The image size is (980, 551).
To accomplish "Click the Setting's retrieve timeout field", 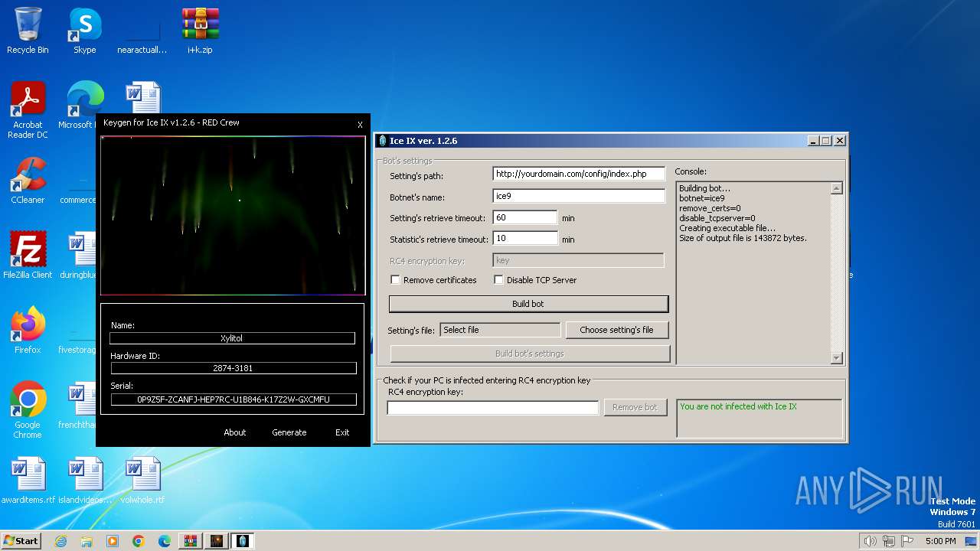I will pyautogui.click(x=525, y=217).
